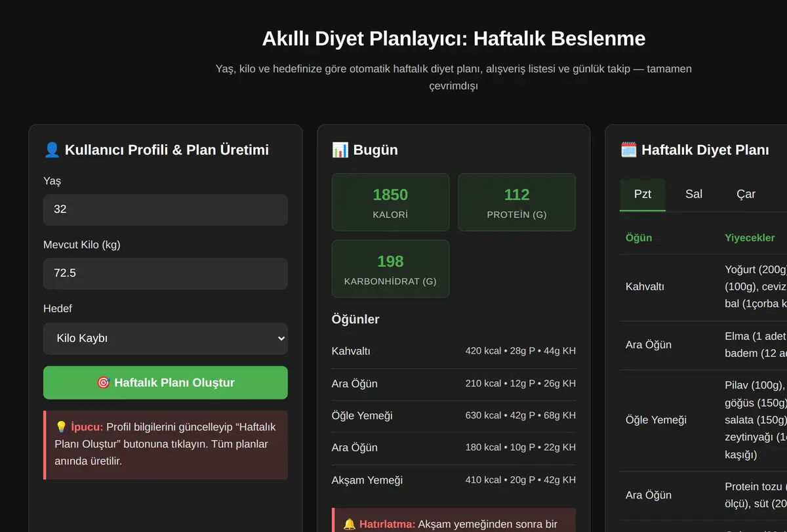This screenshot has width=787, height=532.
Task: Click the target icon on the green button
Action: [x=103, y=382]
